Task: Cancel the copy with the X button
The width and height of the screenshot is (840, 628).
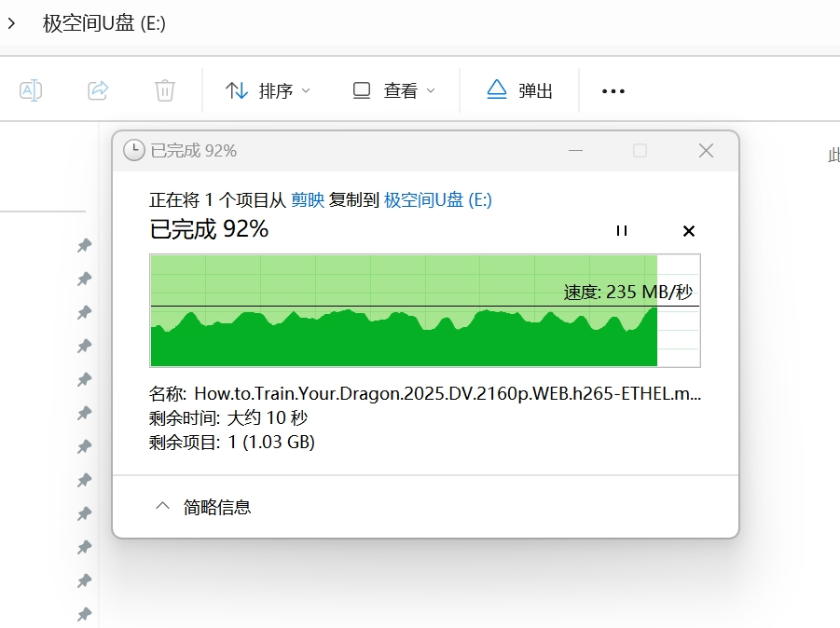Action: [689, 231]
